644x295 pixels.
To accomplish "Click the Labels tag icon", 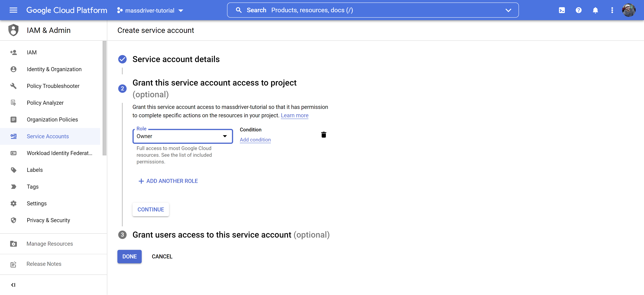I will 13,170.
